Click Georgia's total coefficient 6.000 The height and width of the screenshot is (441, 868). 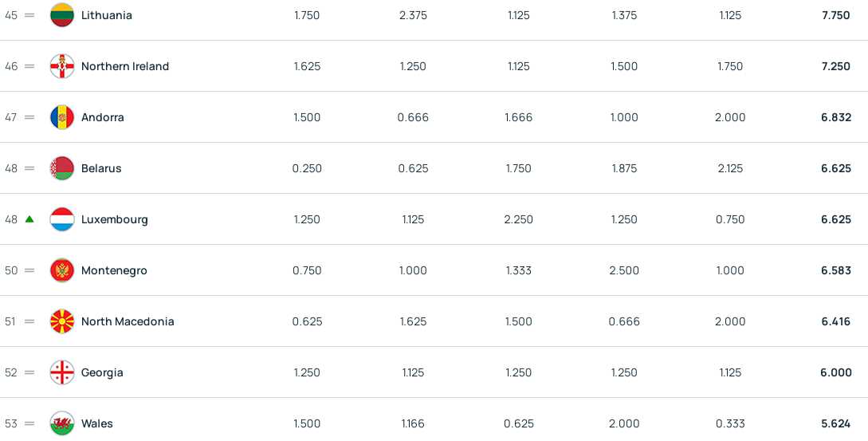click(x=836, y=372)
